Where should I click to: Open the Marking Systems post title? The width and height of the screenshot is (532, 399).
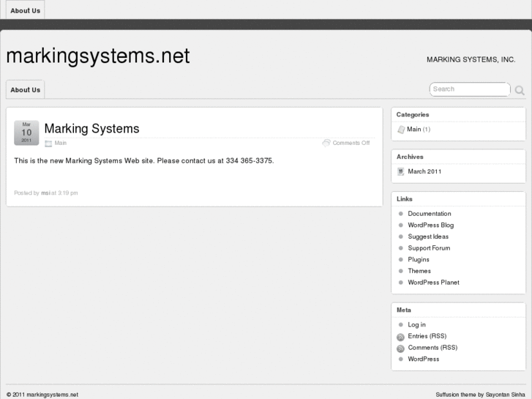[92, 128]
